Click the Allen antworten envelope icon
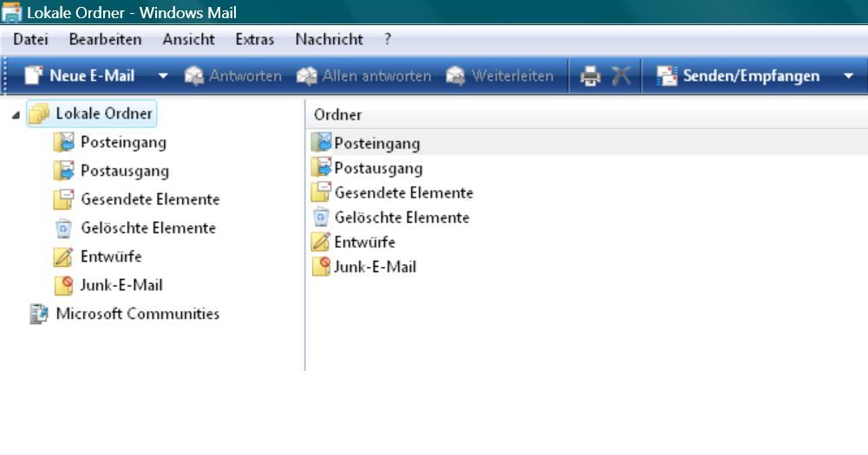The image size is (868, 455). coord(307,76)
